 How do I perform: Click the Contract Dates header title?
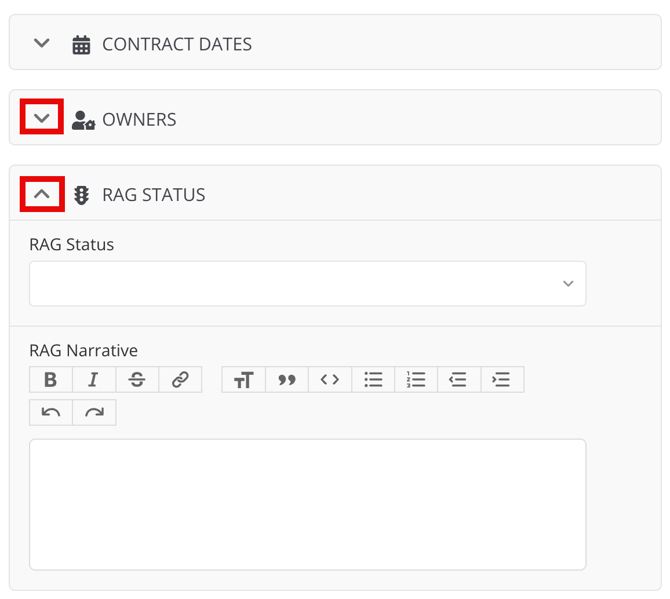(x=177, y=44)
